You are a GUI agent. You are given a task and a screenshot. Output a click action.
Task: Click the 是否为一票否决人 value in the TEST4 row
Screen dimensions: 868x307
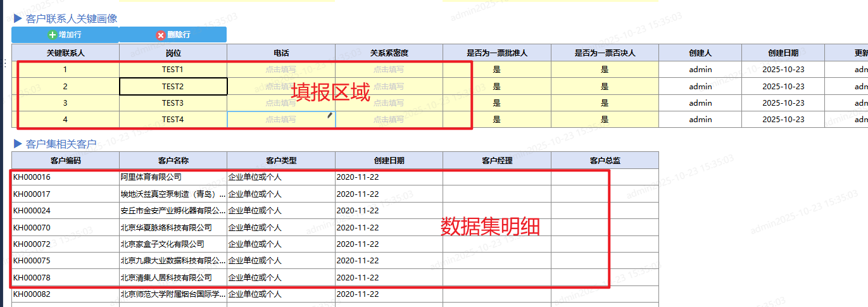pyautogui.click(x=605, y=119)
